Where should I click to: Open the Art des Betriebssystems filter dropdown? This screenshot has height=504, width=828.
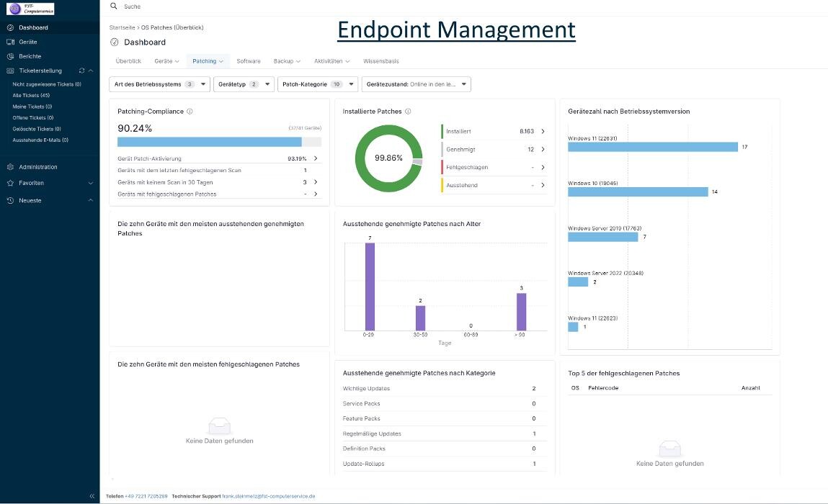[x=159, y=84]
